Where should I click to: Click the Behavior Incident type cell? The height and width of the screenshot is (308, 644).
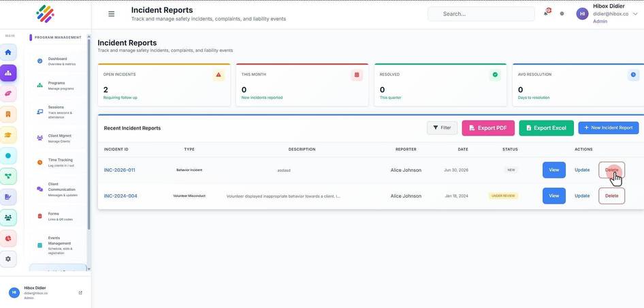pos(189,170)
